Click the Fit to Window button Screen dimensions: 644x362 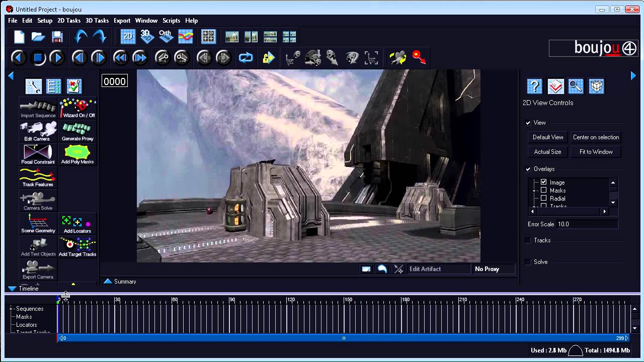(x=596, y=152)
